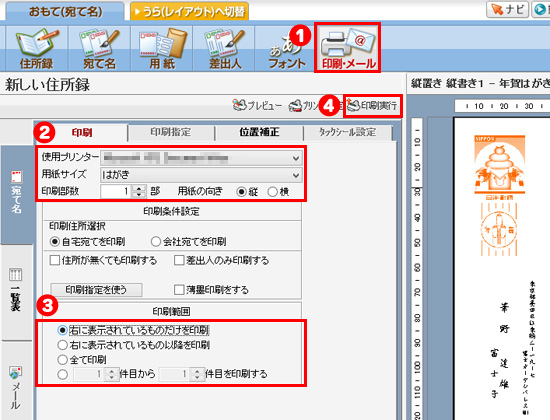Open the メール side tab icon
Image resolution: width=550 pixels, height=420 pixels.
(15, 374)
